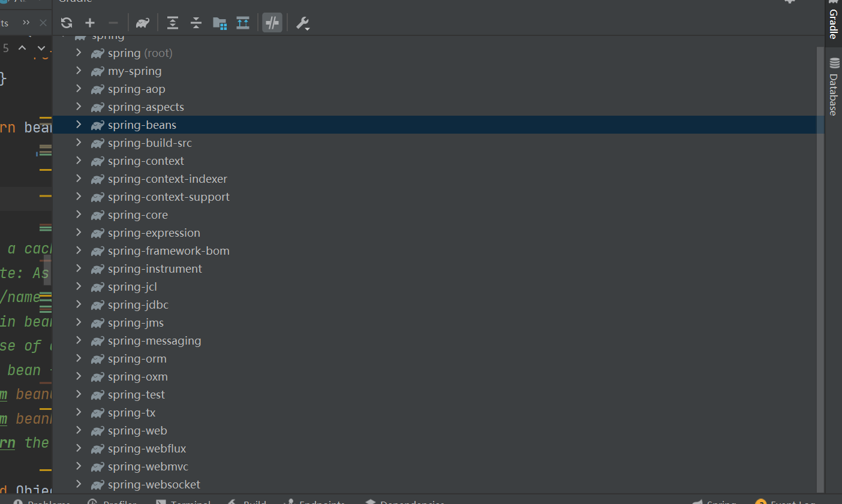Click the spring-jdbc elephant icon
This screenshot has width=842, height=504.
97,305
